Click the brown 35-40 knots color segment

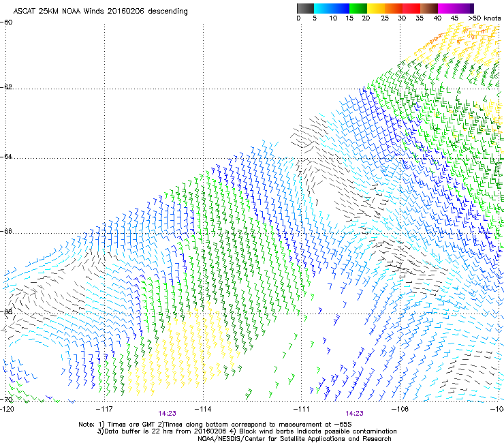coord(429,8)
